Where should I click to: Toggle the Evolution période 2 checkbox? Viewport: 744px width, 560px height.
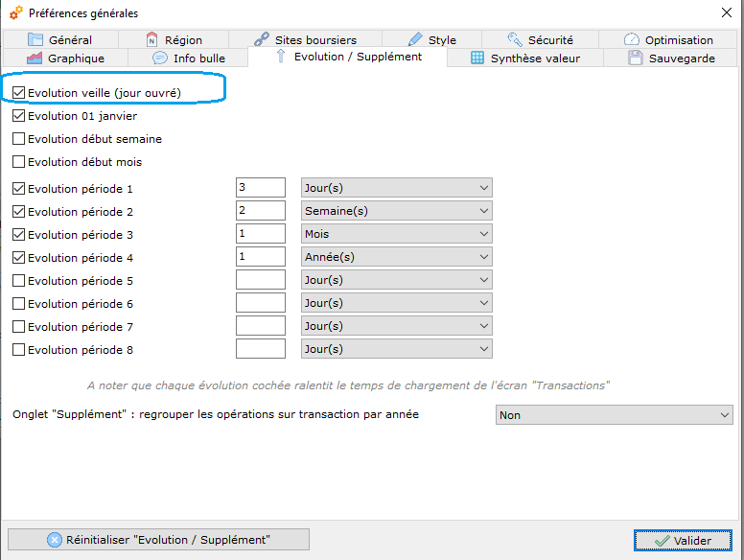click(x=18, y=212)
